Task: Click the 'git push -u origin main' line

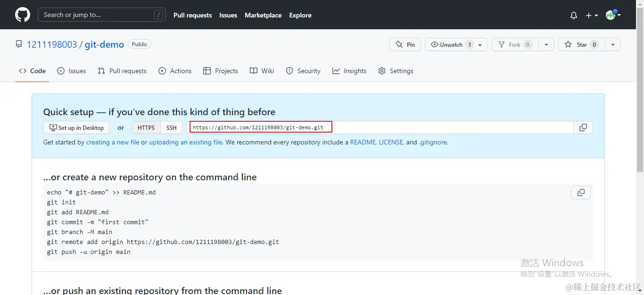Action: 89,252
